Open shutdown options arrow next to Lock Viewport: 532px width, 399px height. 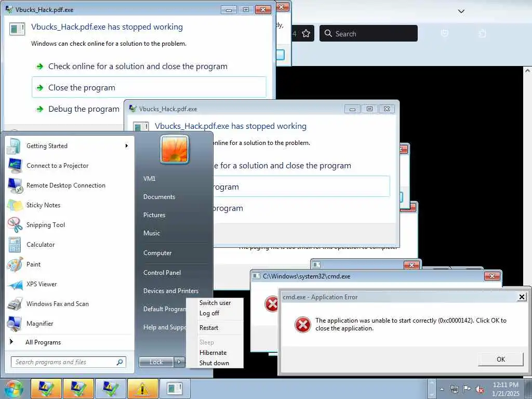(x=179, y=362)
